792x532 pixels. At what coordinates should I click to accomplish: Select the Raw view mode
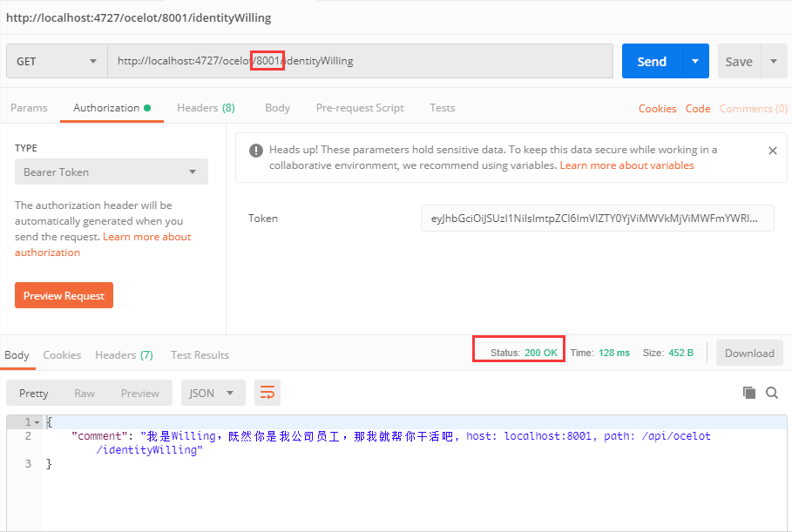tap(85, 394)
